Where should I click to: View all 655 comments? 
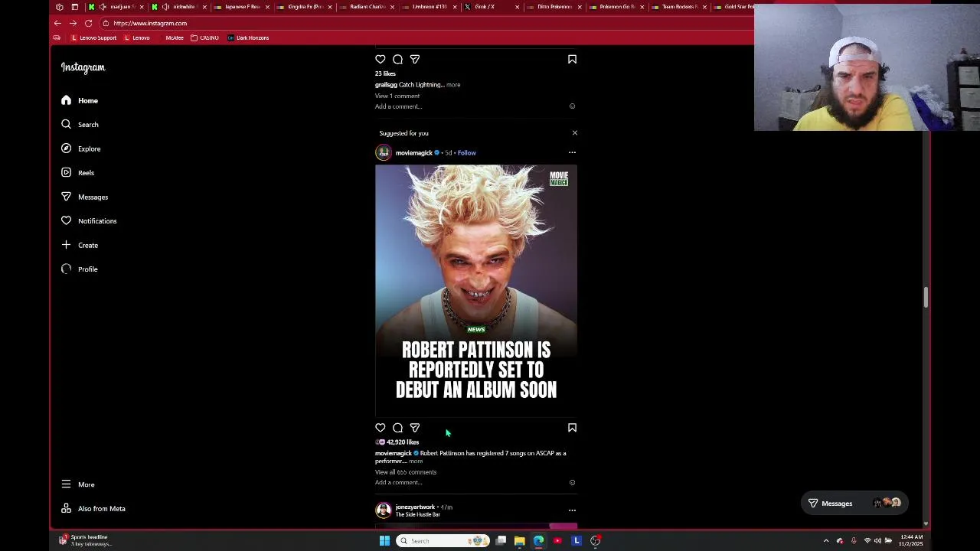pyautogui.click(x=406, y=472)
